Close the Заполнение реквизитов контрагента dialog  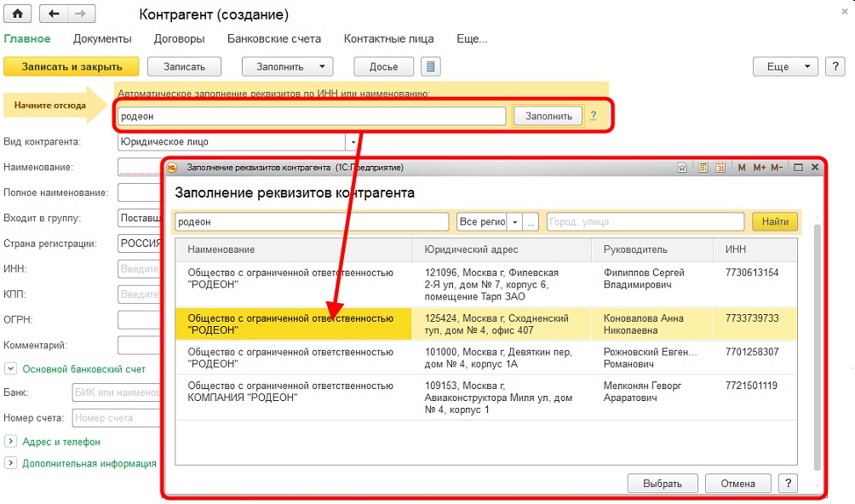pos(815,167)
